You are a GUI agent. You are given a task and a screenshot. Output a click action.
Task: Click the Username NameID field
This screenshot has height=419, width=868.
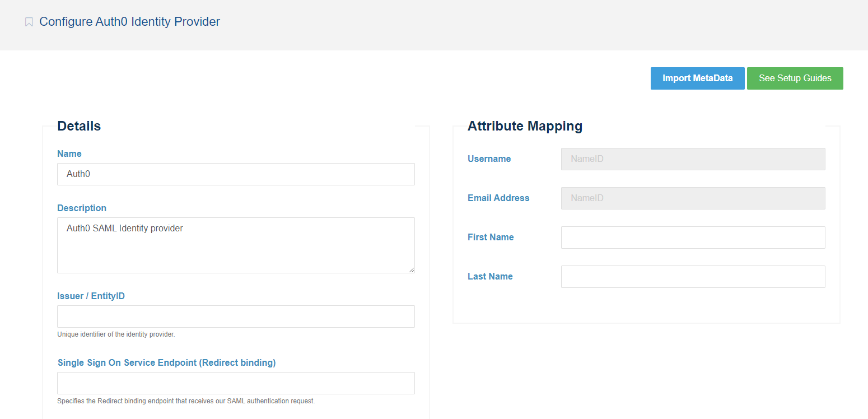pyautogui.click(x=693, y=159)
